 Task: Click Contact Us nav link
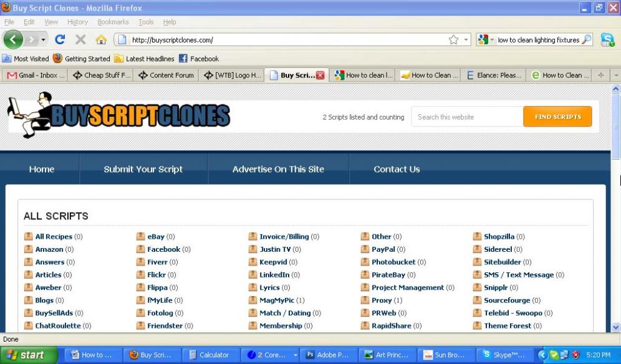click(x=397, y=169)
